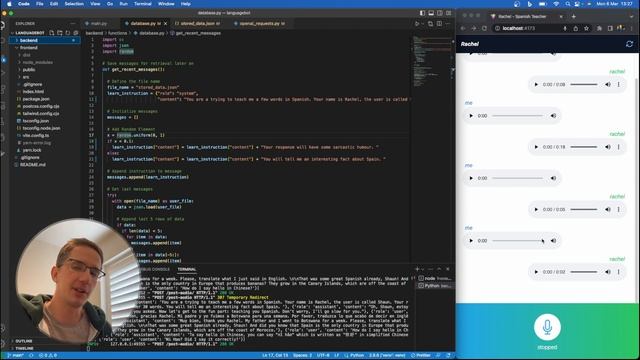
Task: Reload the browser page
Action: (x=484, y=29)
